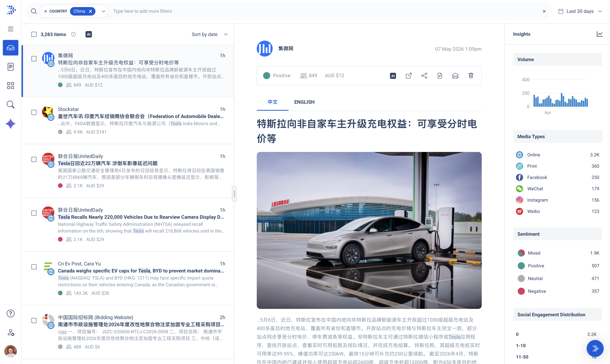
Task: Click the Volume bar chart
Action: coord(561,100)
